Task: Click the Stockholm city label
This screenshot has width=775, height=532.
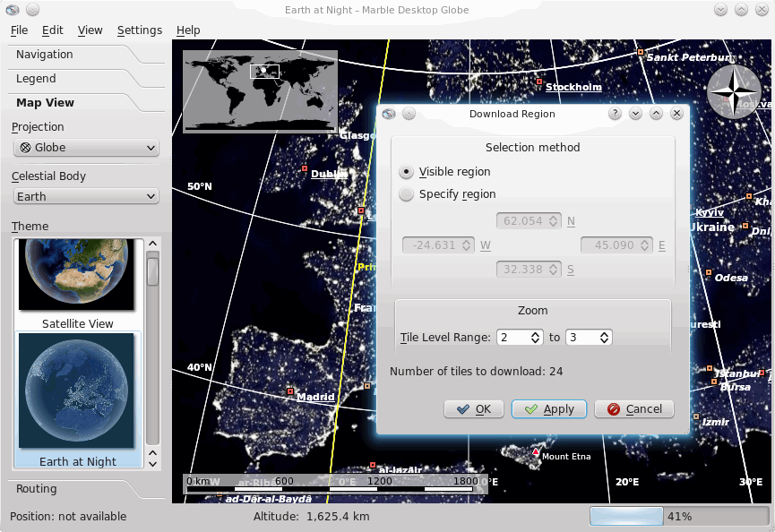Action: click(x=573, y=87)
